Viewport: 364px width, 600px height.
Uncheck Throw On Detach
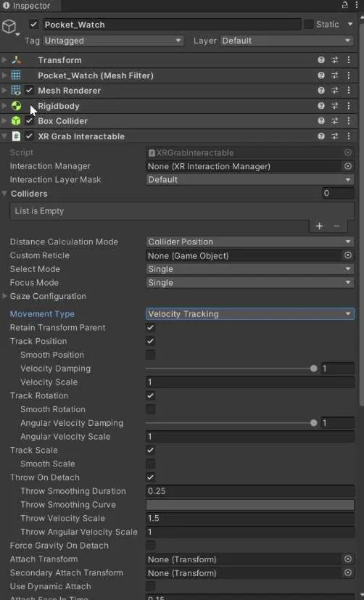[x=151, y=477]
